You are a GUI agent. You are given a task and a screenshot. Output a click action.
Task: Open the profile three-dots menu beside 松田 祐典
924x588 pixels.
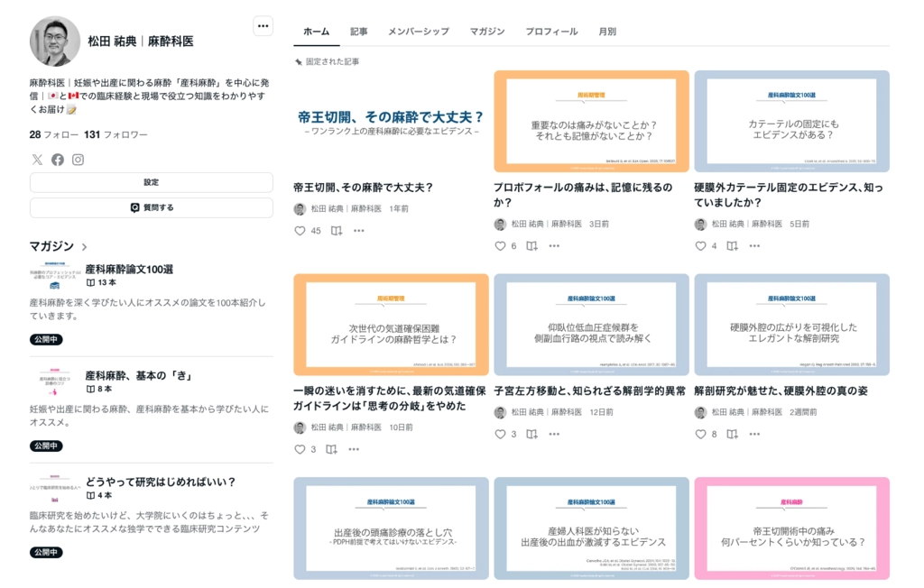pos(263,26)
